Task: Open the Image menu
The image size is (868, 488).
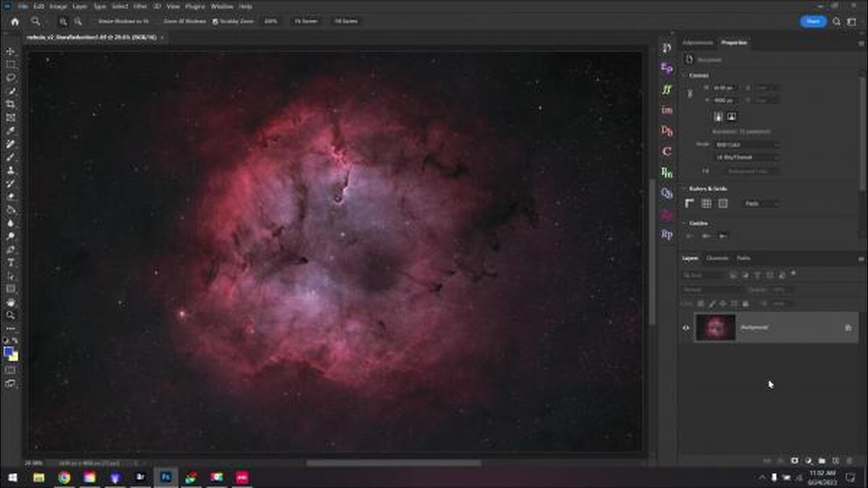Action: 58,6
